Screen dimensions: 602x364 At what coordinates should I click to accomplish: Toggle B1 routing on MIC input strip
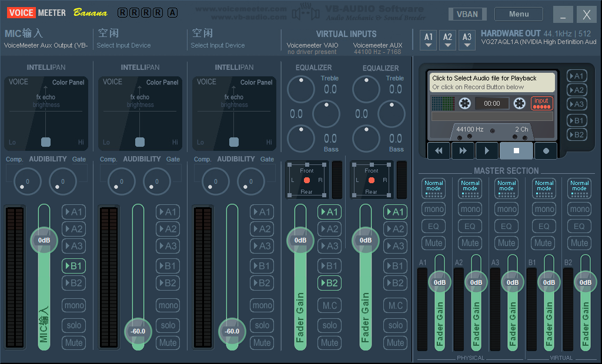(x=74, y=266)
